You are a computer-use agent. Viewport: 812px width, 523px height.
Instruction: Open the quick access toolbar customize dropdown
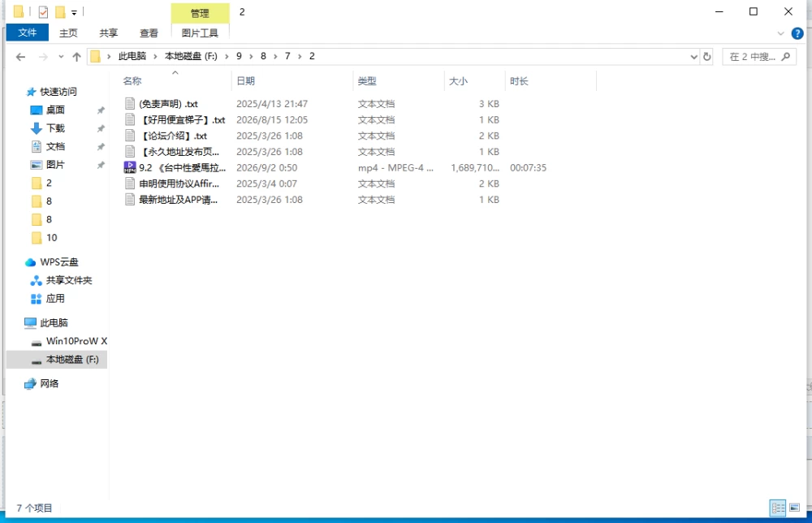click(74, 12)
